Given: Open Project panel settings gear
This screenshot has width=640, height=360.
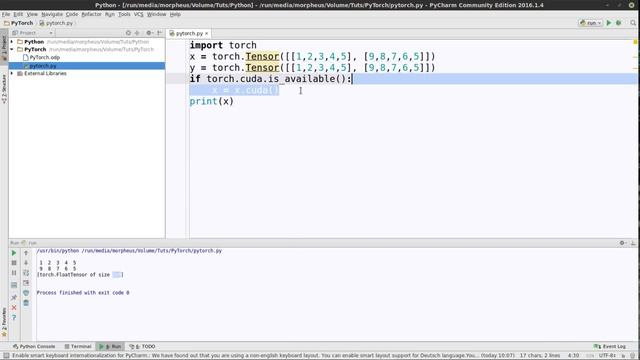Looking at the screenshot, I should (x=149, y=33).
